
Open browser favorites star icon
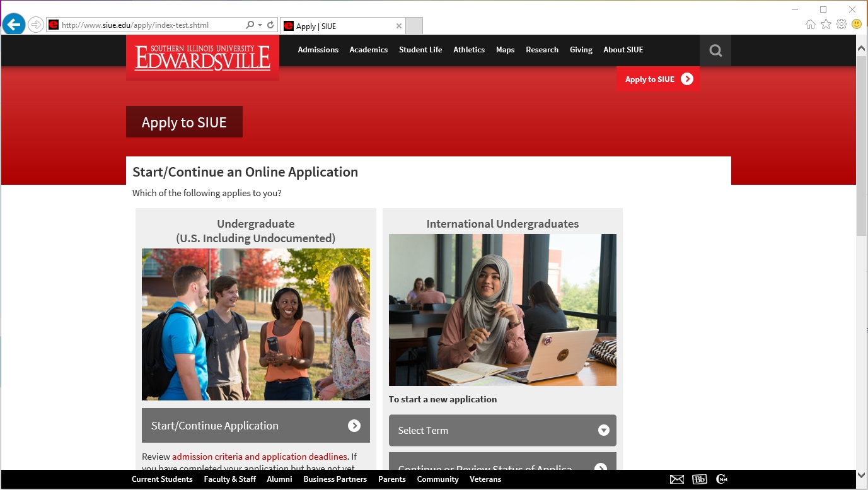point(826,25)
